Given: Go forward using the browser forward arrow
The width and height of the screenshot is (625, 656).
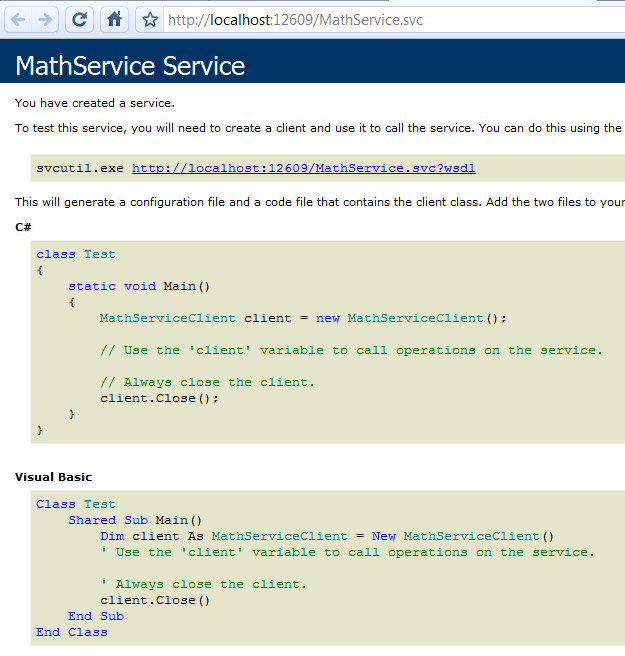Looking at the screenshot, I should [45, 20].
